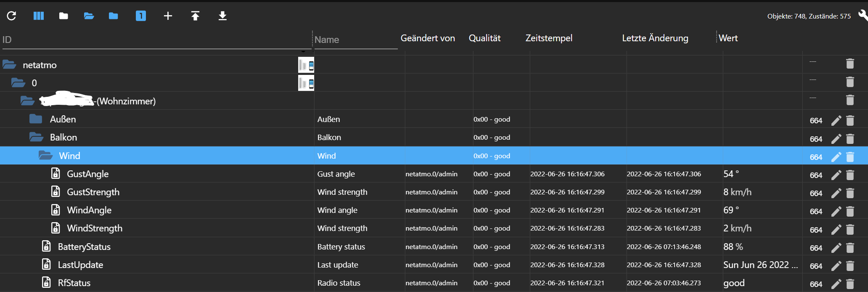The width and height of the screenshot is (868, 292).
Task: Delete the RfStatus object
Action: click(850, 284)
